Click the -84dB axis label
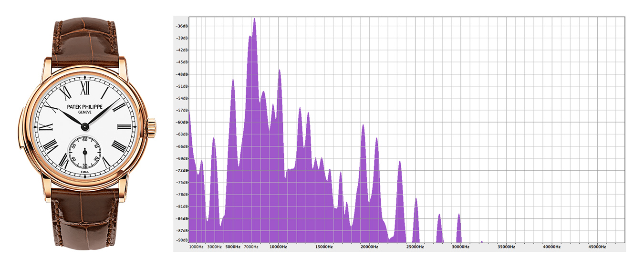The height and width of the screenshot is (268, 644). pos(182,219)
